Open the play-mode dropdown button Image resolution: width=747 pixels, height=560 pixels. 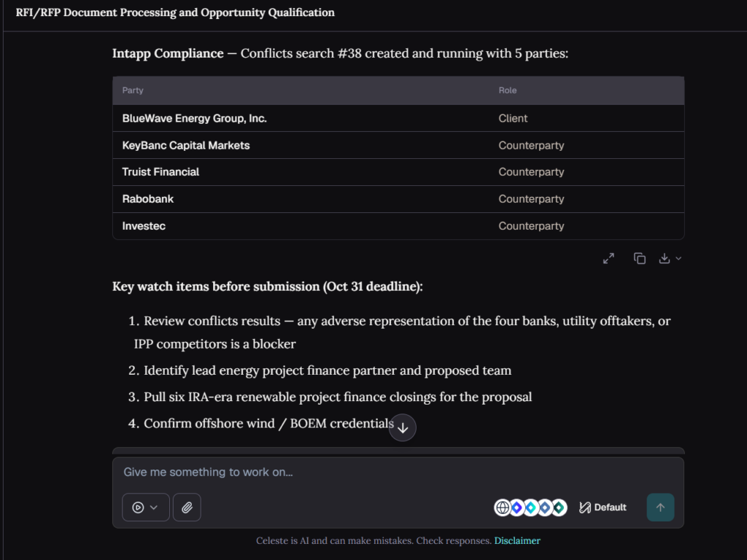click(146, 507)
